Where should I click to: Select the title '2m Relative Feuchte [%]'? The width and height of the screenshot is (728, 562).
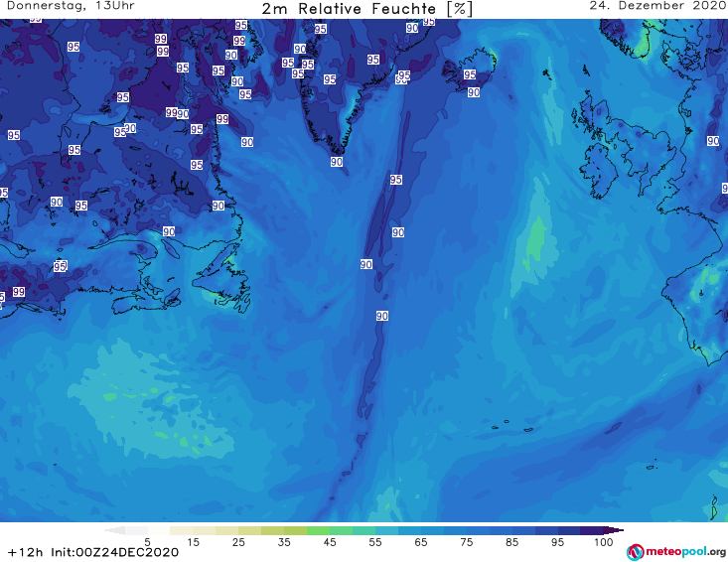pyautogui.click(x=366, y=9)
